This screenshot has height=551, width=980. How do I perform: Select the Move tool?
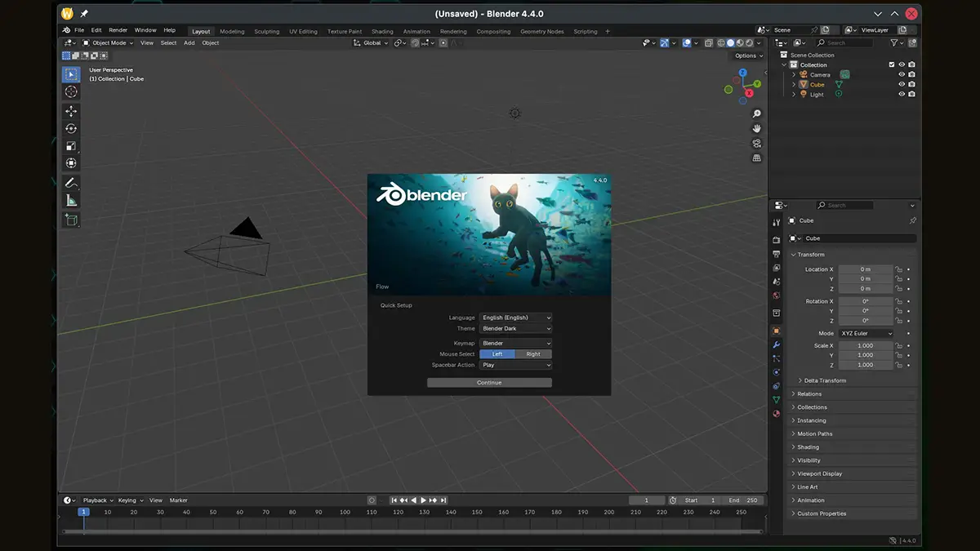(x=71, y=111)
